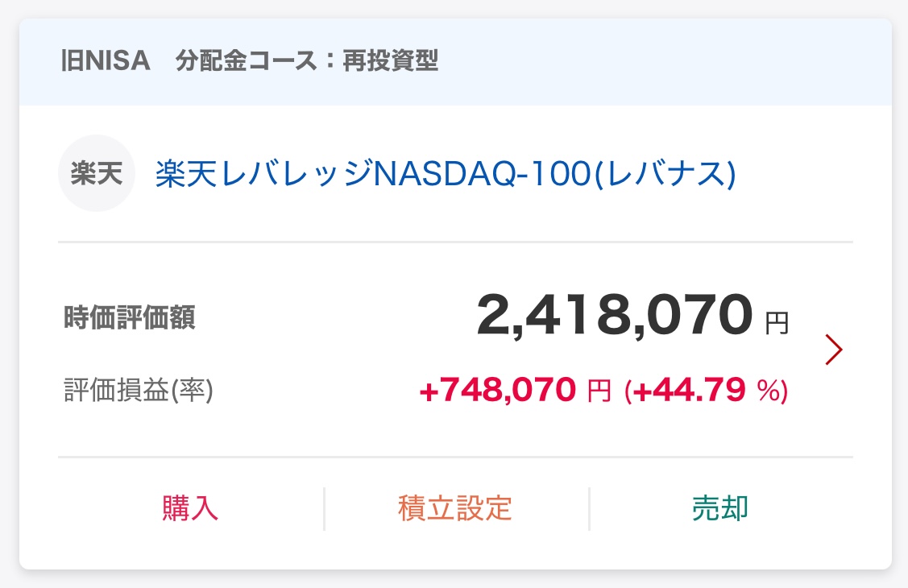Click the 円 unit beside +748,070
908x588 pixels.
[x=599, y=392]
